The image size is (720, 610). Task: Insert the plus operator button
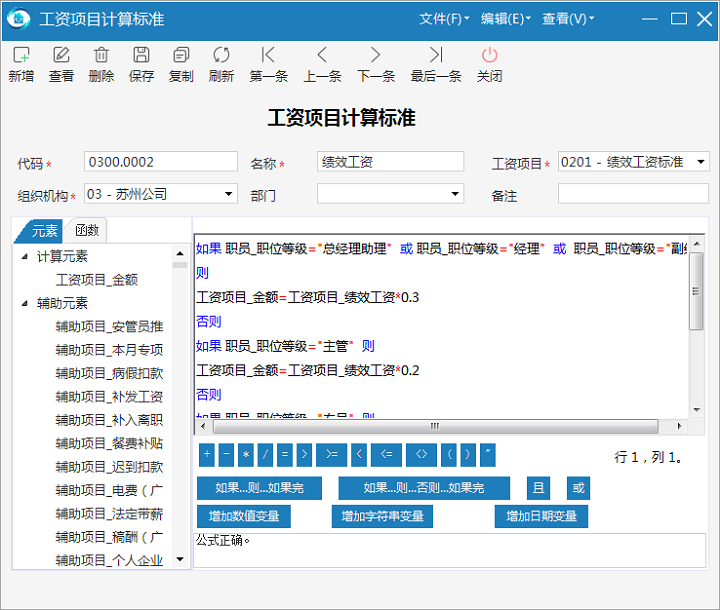click(x=207, y=455)
